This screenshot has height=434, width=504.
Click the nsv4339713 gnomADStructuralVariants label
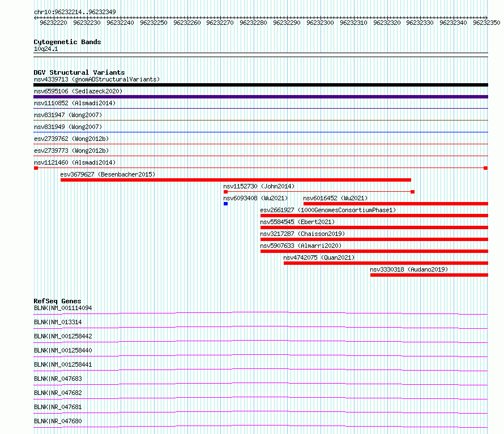tap(97, 79)
